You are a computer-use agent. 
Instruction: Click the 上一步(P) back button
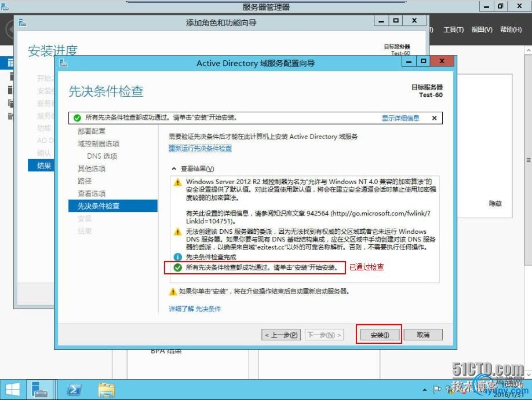[x=281, y=335]
